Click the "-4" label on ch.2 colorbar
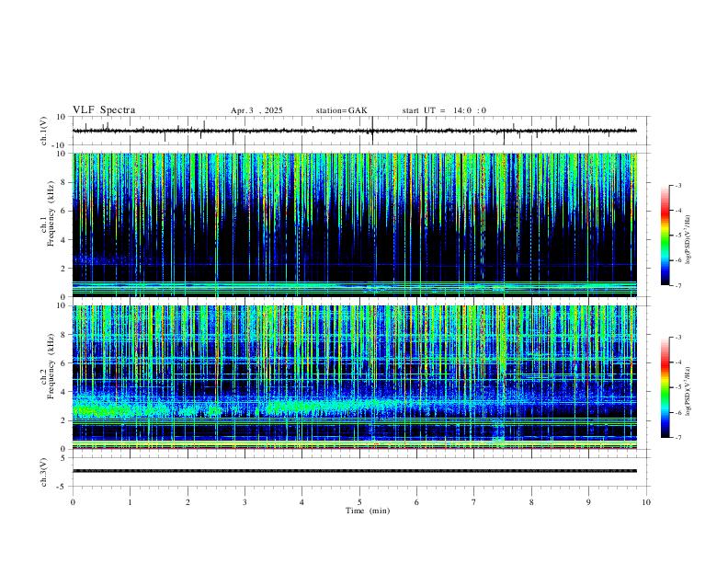Viewport: 728px width, 563px height. coord(677,362)
